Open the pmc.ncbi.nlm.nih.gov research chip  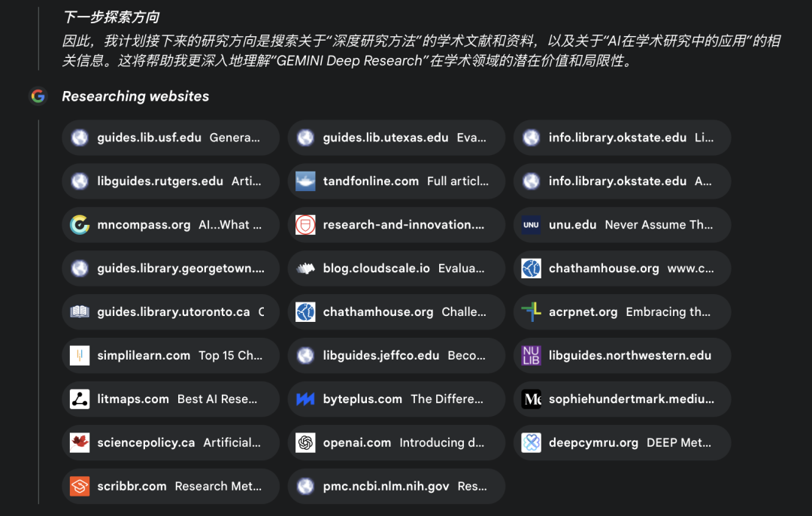click(x=396, y=486)
